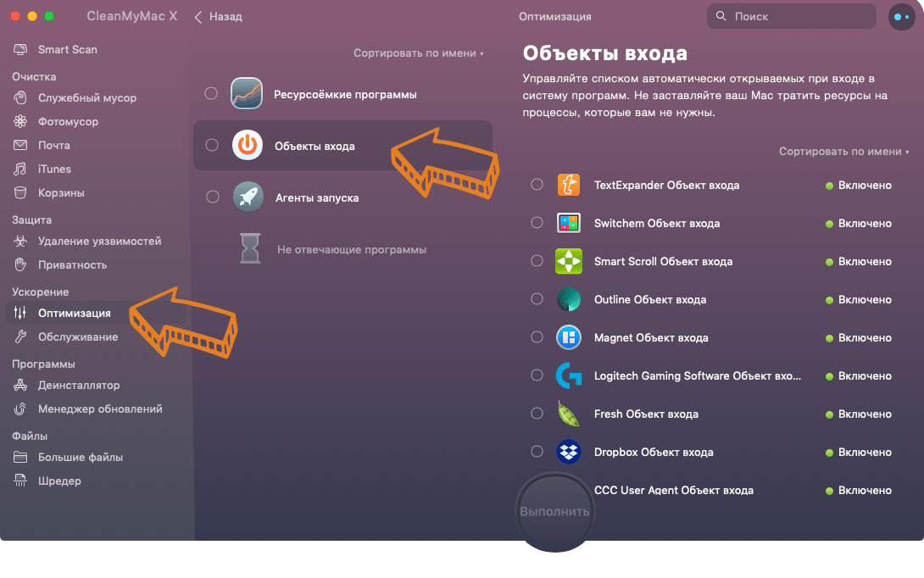This screenshot has height=578, width=924.
Task: Toggle Dropbox Включено status
Action: tap(859, 452)
